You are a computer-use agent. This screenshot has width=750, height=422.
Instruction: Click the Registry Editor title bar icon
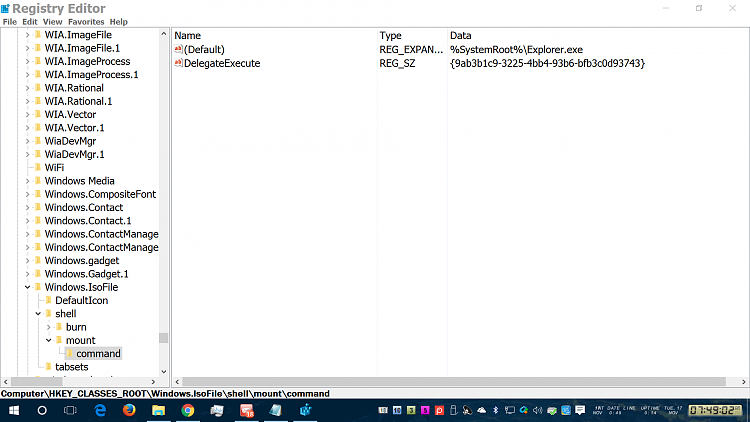(5, 9)
